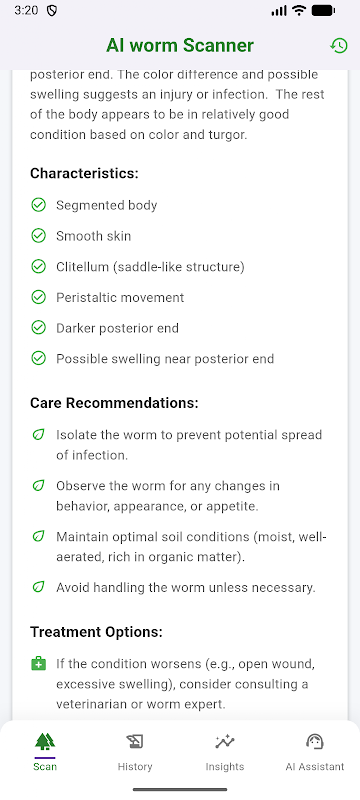Tap the Scan tree icon
Viewport: 360px width, 800px height.
(45, 741)
